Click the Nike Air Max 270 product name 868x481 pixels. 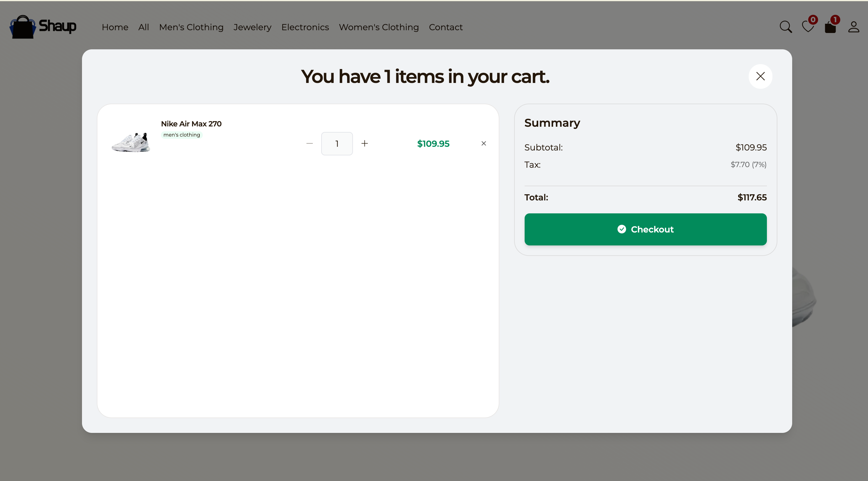click(191, 124)
